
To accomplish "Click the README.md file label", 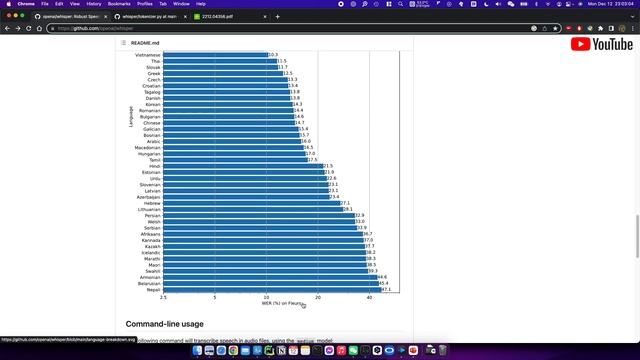I will pos(145,43).
